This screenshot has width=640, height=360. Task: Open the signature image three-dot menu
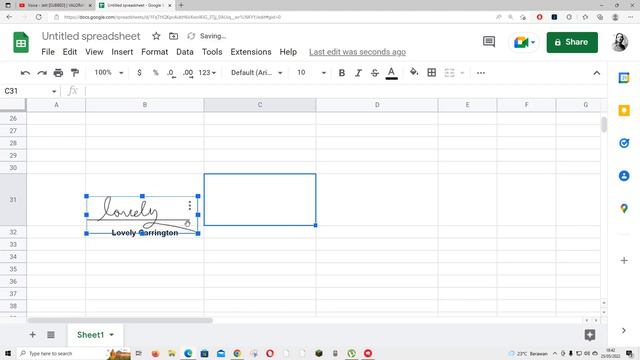coord(190,206)
